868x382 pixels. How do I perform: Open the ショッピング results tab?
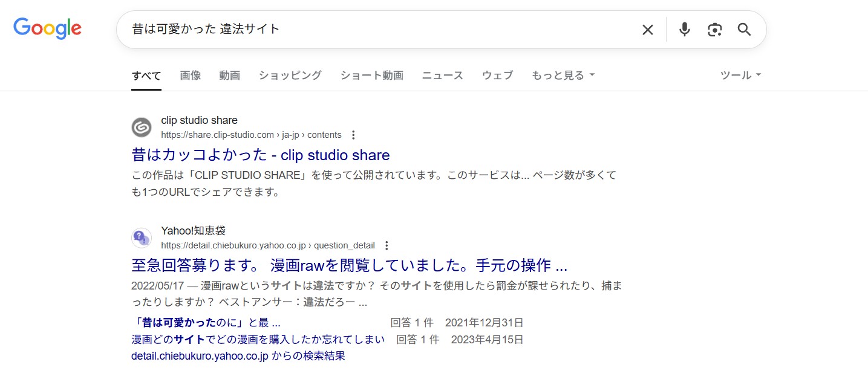pos(289,74)
